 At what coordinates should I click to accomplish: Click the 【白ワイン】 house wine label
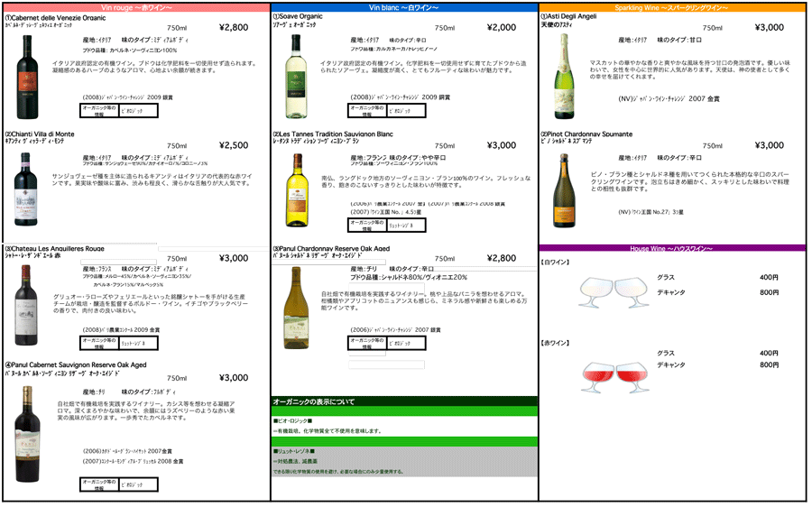pyautogui.click(x=555, y=263)
